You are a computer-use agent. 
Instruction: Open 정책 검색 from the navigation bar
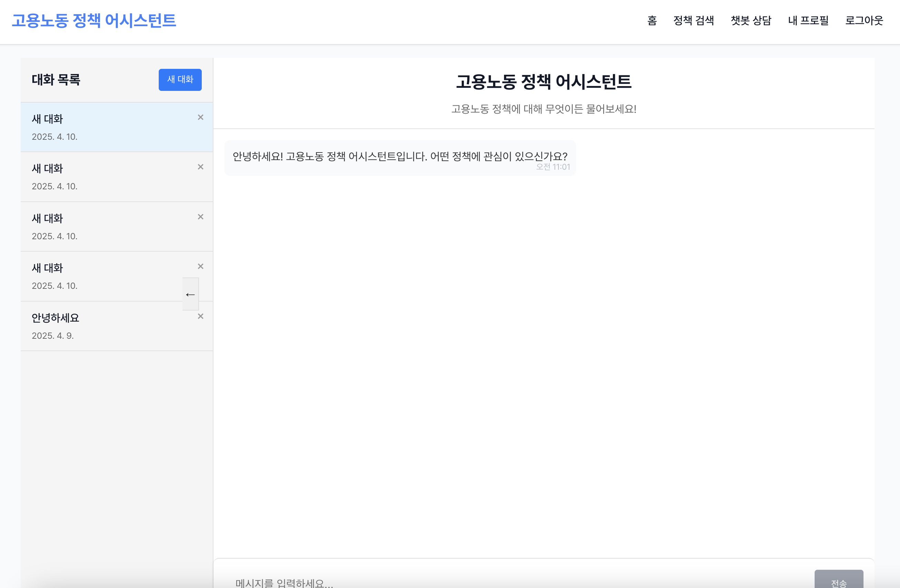tap(693, 20)
